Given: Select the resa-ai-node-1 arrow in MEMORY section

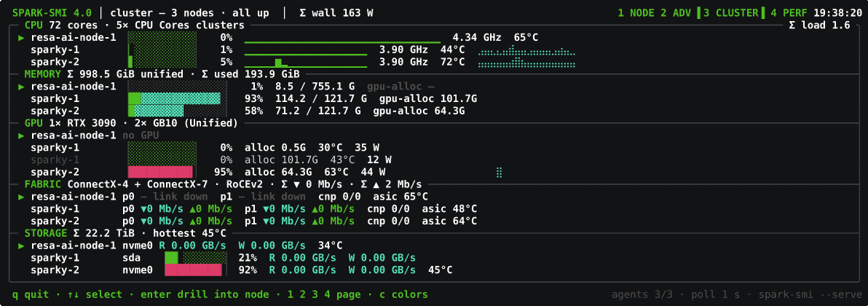Looking at the screenshot, I should 21,87.
